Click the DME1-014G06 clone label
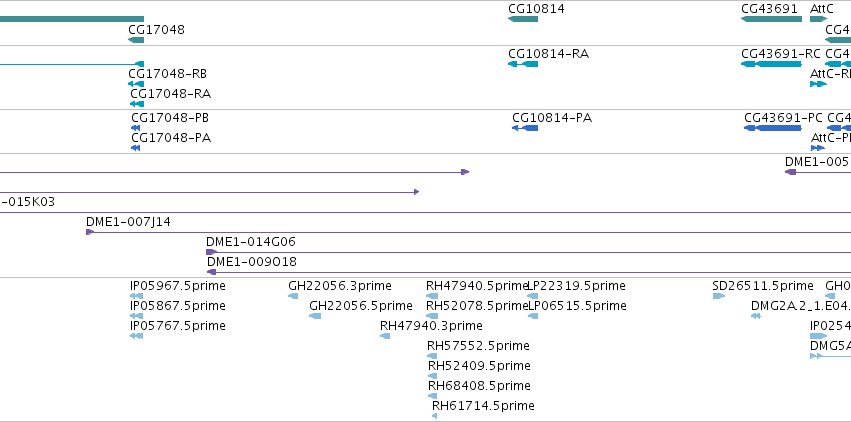This screenshot has height=422, width=851. [x=251, y=242]
